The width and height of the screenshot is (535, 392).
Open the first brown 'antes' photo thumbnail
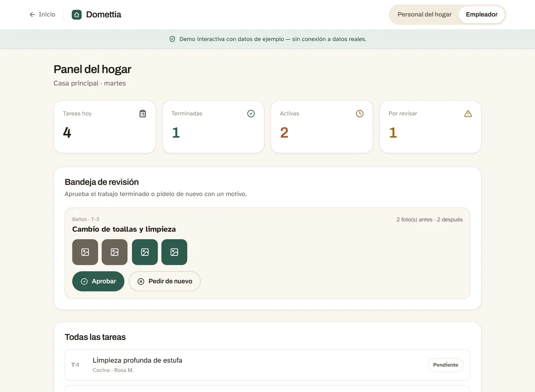tap(85, 252)
